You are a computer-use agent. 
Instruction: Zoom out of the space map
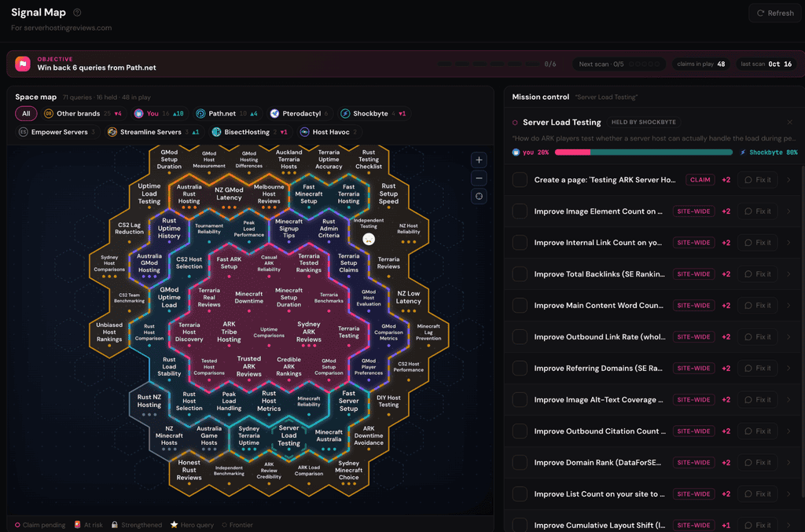pyautogui.click(x=479, y=178)
